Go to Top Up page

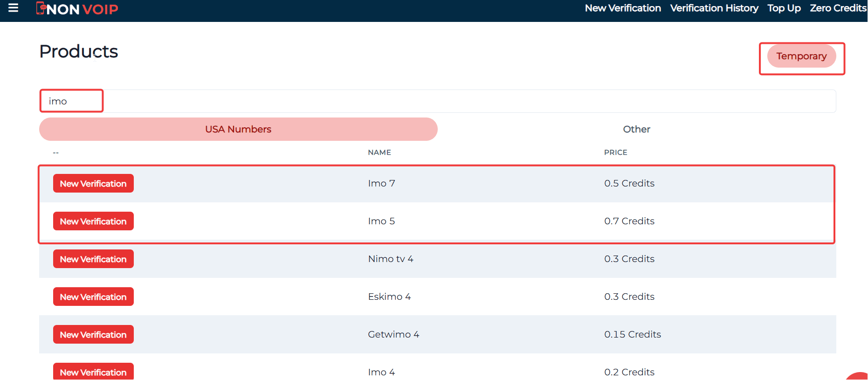(x=784, y=8)
